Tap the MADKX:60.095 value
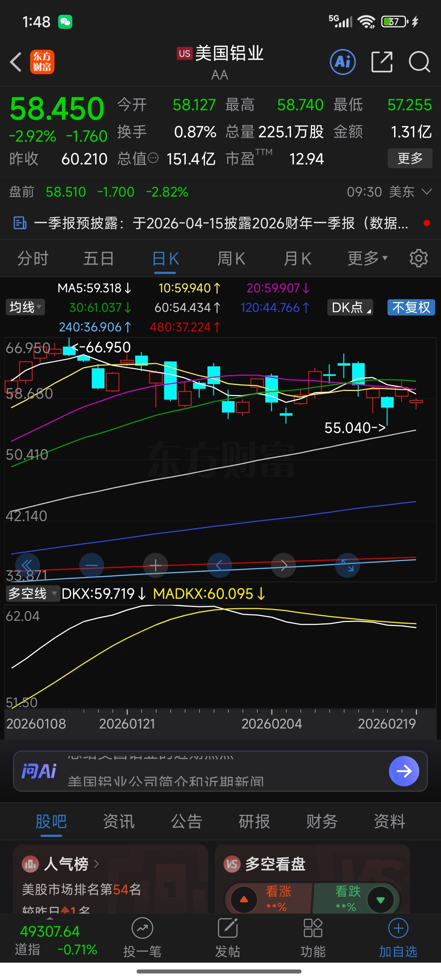This screenshot has height=980, width=441. (209, 593)
